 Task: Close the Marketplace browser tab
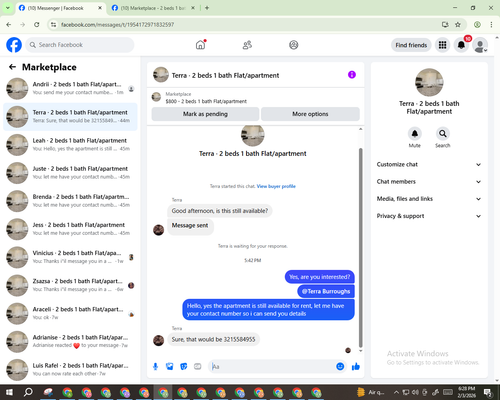pos(193,8)
